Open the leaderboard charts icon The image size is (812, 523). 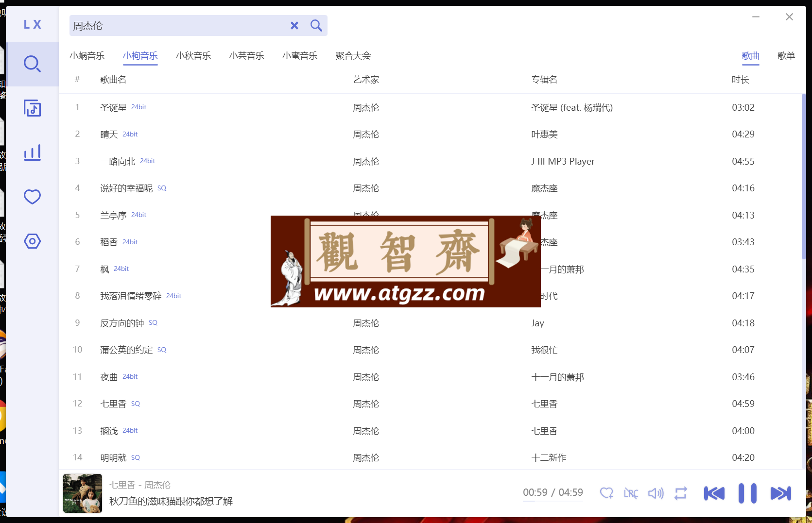(32, 152)
